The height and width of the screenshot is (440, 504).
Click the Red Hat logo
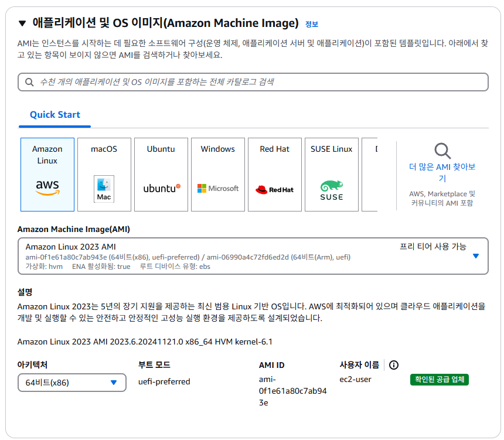click(274, 190)
